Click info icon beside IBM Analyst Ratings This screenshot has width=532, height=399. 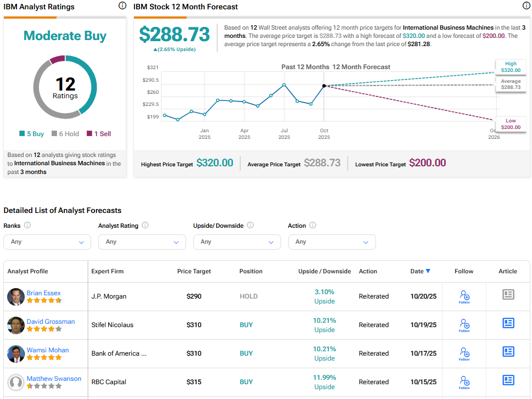coord(122,6)
